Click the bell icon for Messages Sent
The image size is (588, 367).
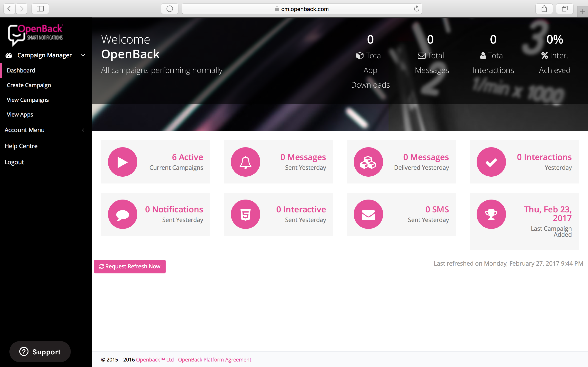pos(245,162)
